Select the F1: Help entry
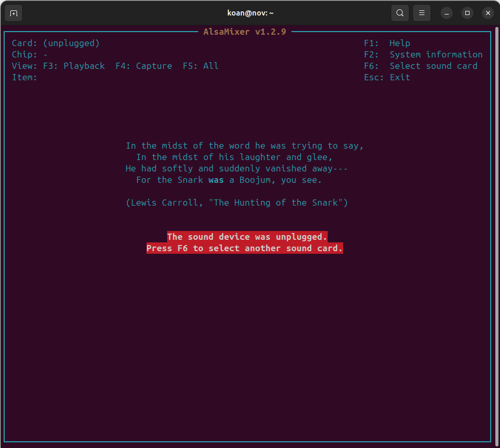Viewport: 500px width, 448px height. pos(387,43)
